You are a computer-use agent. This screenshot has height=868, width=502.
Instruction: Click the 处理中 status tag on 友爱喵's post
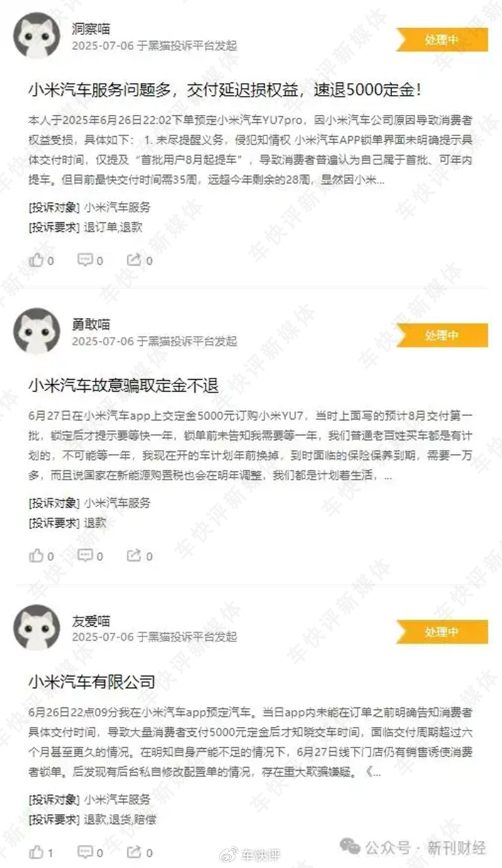coord(442,631)
